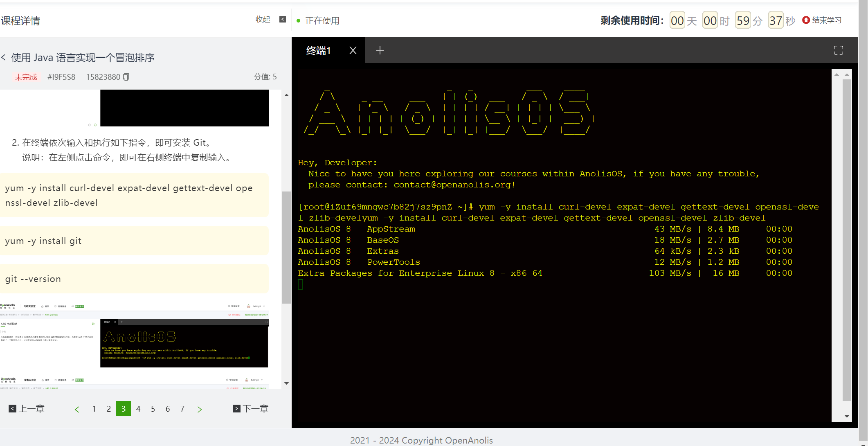Copy the 'yum -y install git' command
The height and width of the screenshot is (446, 868).
[x=134, y=241]
